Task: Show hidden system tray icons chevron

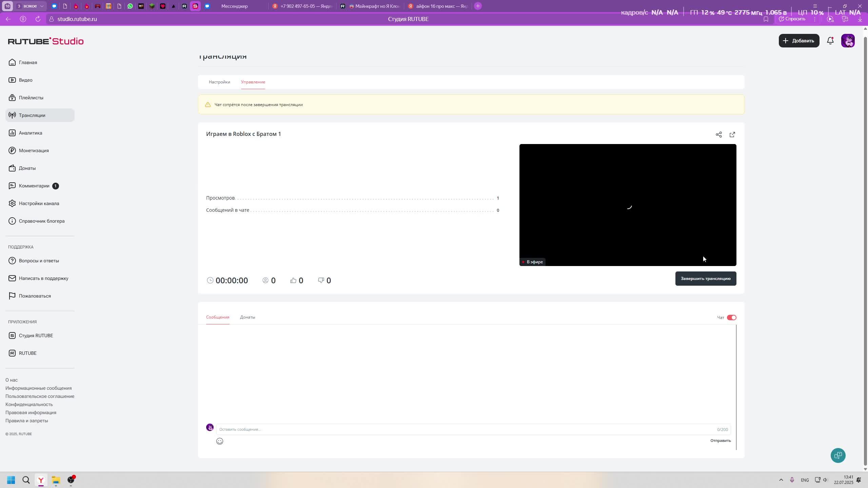Action: point(781,480)
